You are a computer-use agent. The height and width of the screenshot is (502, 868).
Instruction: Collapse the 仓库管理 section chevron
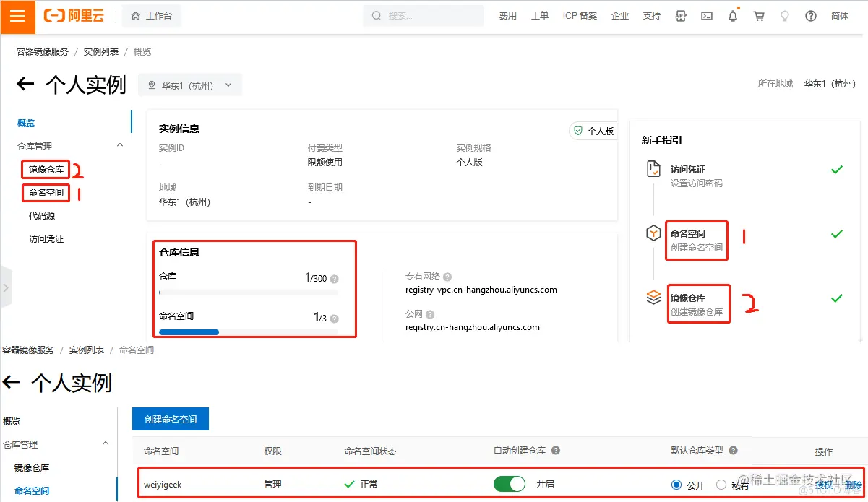coord(120,146)
